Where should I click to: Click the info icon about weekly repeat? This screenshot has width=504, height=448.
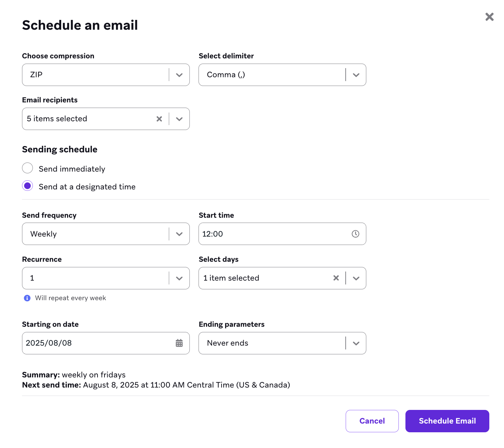click(27, 298)
